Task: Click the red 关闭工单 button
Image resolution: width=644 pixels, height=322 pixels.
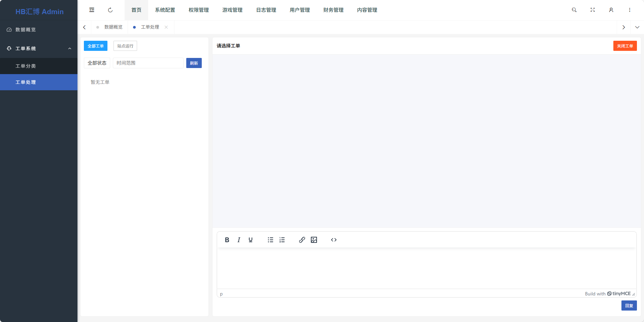Action: click(625, 46)
